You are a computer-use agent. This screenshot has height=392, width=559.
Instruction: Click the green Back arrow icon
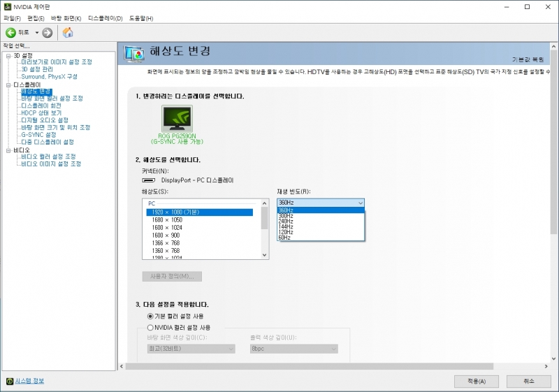coord(10,33)
